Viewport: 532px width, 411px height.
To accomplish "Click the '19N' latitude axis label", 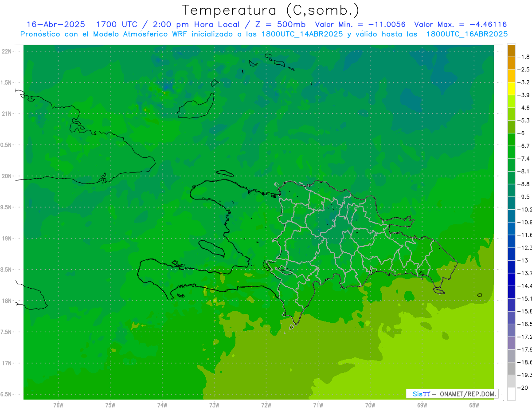I will tap(8, 239).
